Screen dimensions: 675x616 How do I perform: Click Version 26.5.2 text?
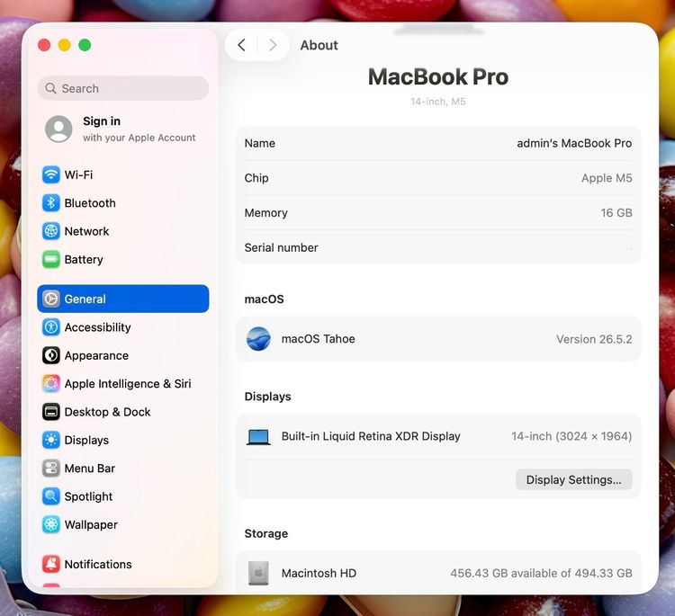tap(594, 339)
